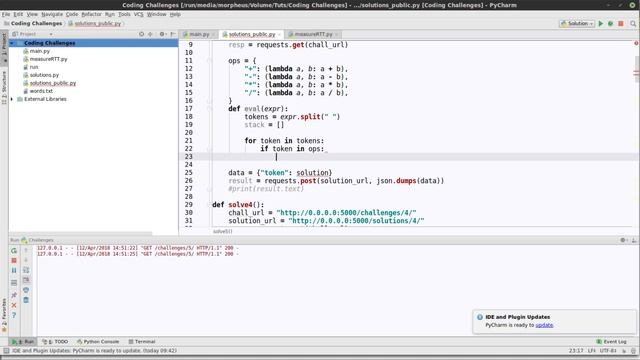Click the down stack trace arrow

(26, 260)
